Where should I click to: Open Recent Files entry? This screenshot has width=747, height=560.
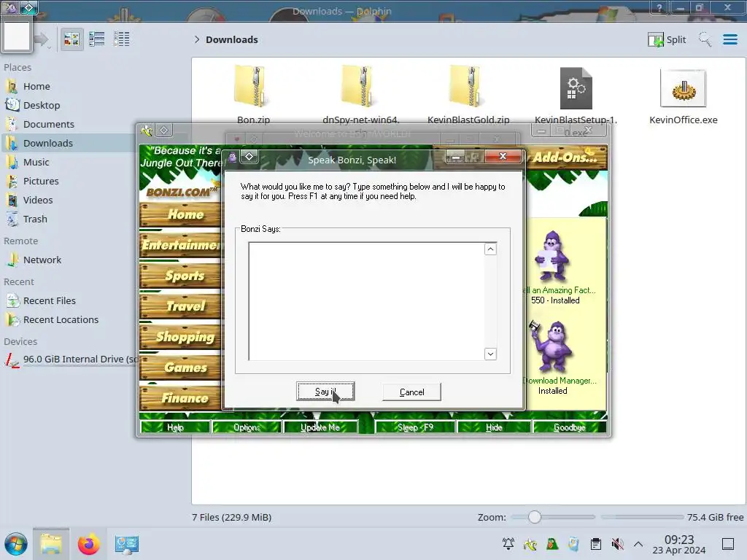pyautogui.click(x=49, y=301)
